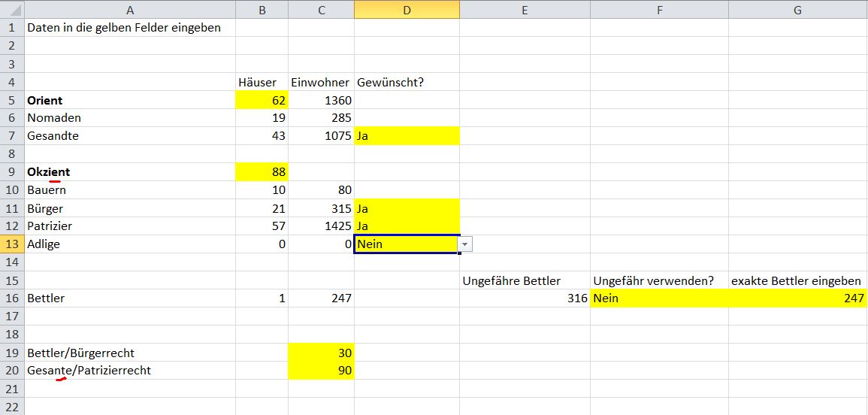Select column D by its header
The width and height of the screenshot is (868, 415).
407,10
